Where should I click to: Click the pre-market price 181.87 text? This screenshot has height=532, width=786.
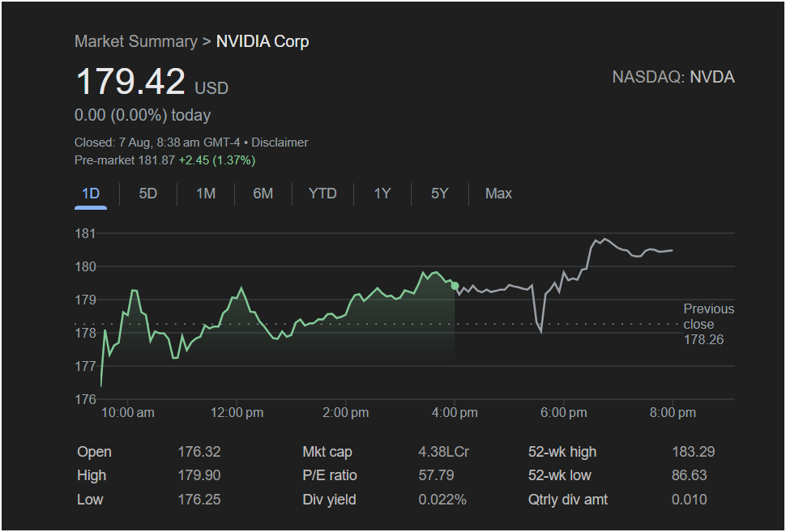158,160
